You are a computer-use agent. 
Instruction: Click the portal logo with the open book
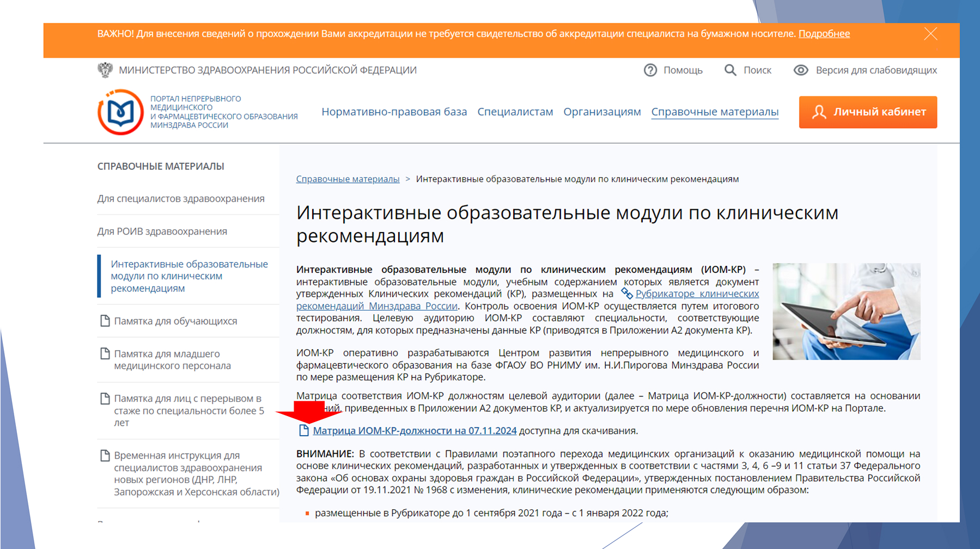[120, 112]
